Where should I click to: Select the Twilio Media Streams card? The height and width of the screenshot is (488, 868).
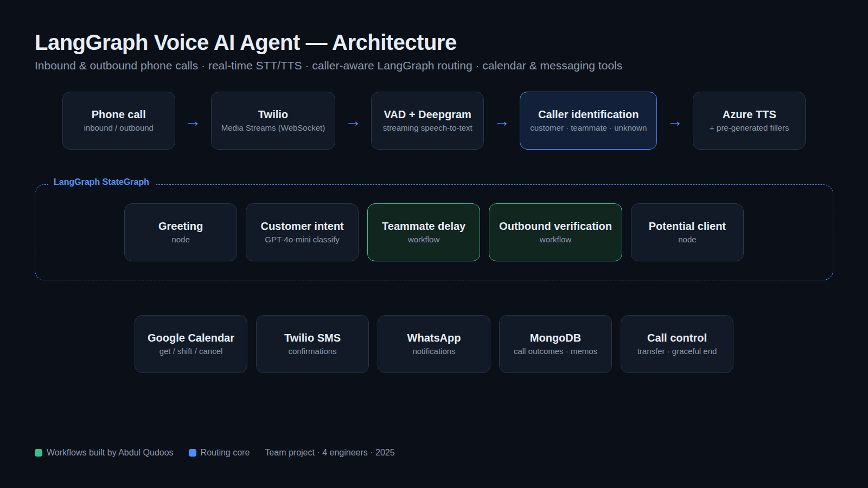point(273,120)
